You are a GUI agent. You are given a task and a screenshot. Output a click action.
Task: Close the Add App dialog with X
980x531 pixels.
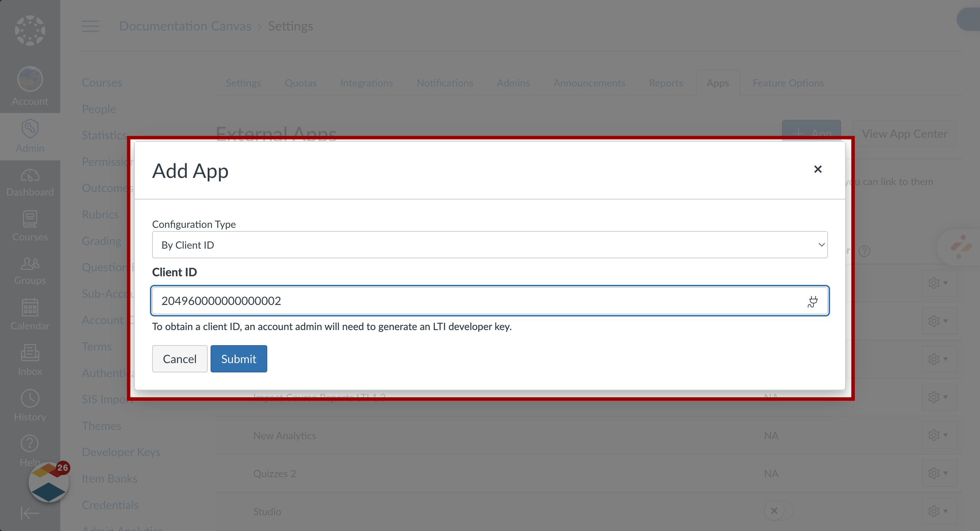[818, 169]
